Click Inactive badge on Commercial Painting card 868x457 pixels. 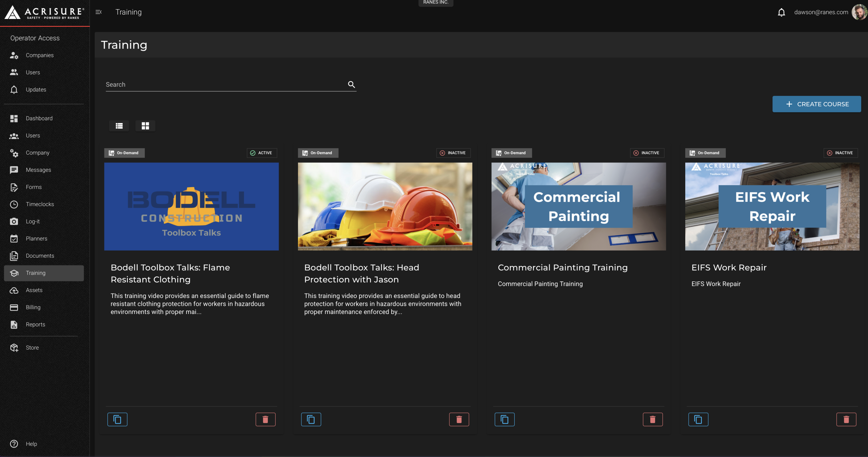click(x=647, y=153)
